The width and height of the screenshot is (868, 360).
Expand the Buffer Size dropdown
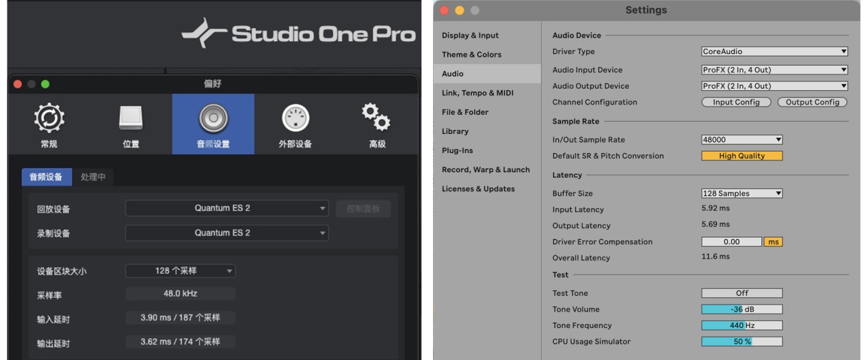click(x=741, y=193)
